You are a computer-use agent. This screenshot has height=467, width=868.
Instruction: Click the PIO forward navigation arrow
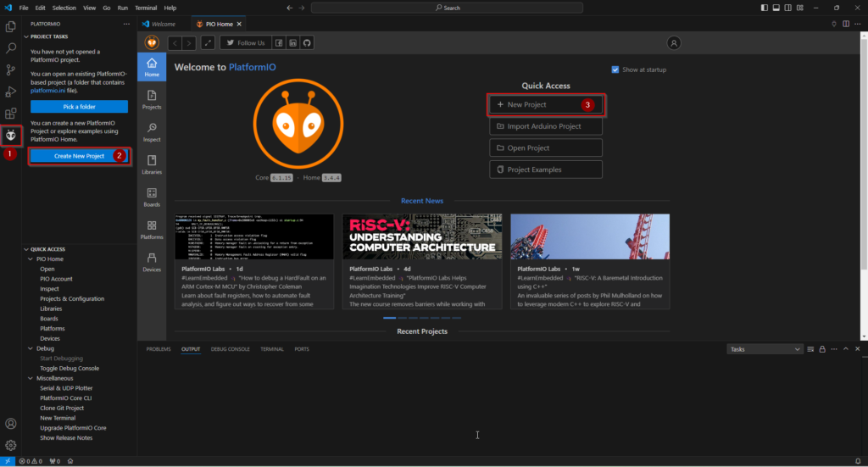click(189, 43)
